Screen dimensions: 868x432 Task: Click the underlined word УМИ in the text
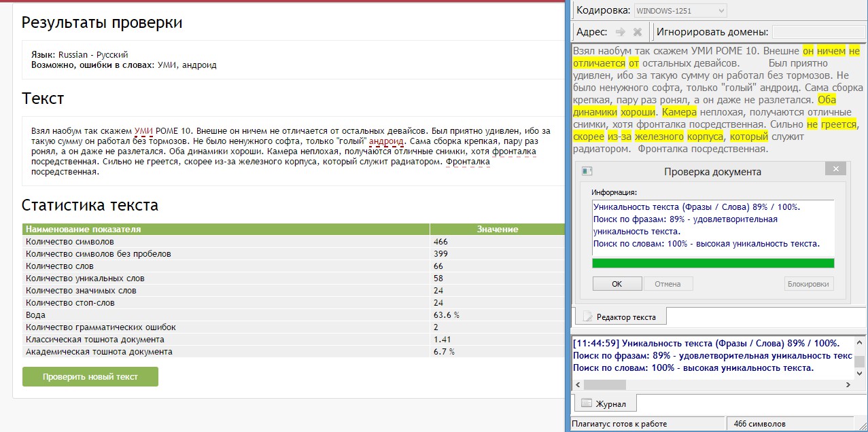coord(143,130)
